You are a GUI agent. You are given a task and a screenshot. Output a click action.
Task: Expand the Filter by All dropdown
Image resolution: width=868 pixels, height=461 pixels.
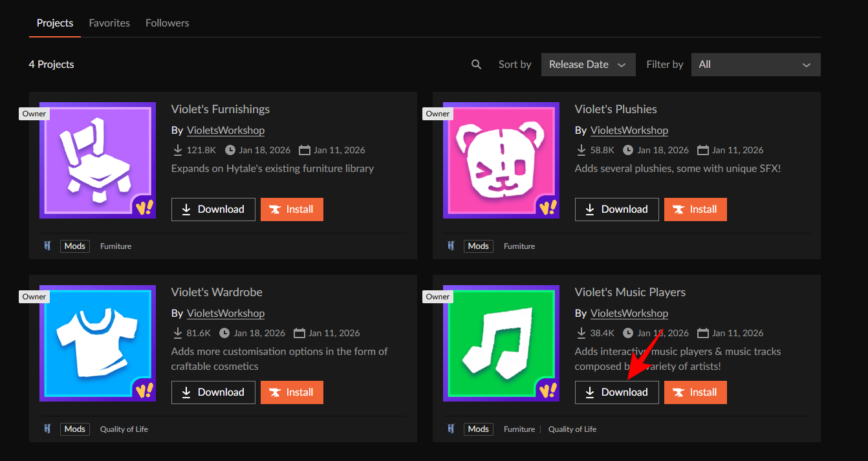(x=755, y=65)
